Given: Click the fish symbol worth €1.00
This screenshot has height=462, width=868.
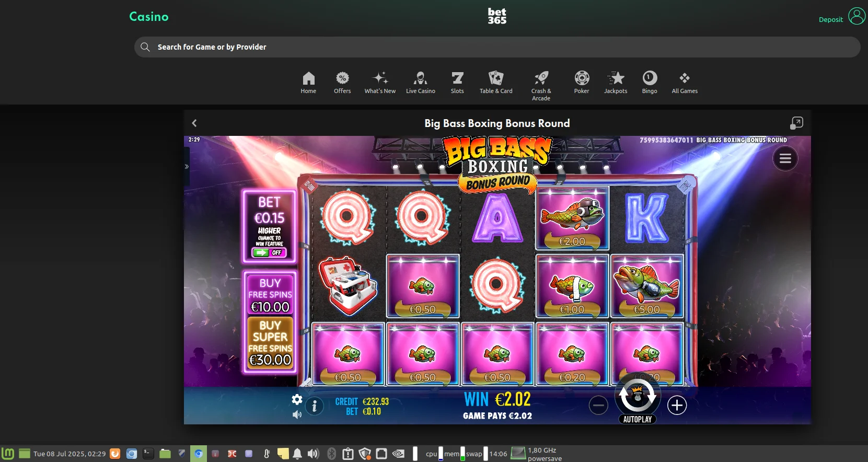Looking at the screenshot, I should coord(572,286).
